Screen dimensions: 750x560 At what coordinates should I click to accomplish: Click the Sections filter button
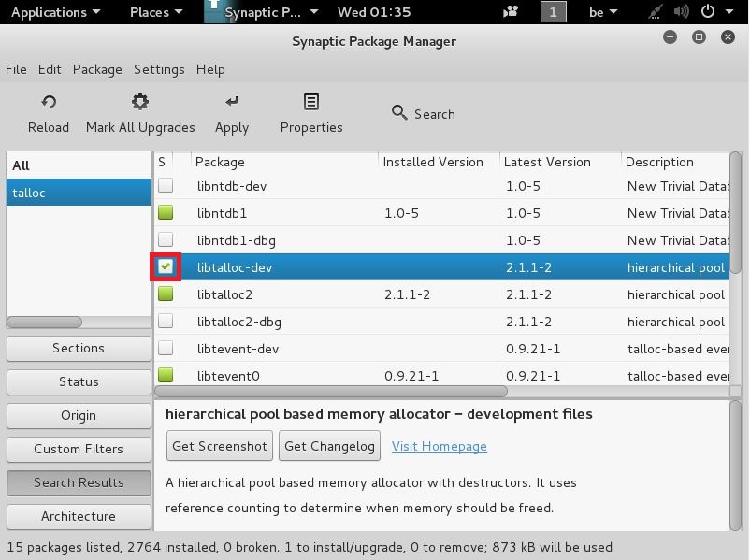(x=79, y=348)
